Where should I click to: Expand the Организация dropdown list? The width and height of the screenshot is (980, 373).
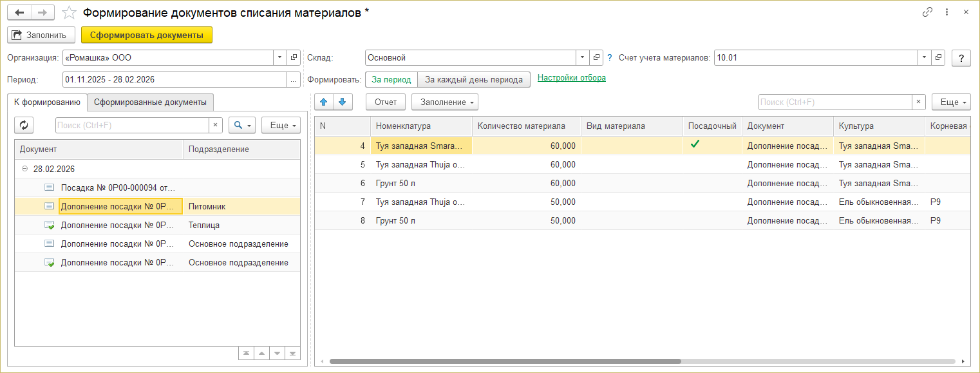pos(279,58)
